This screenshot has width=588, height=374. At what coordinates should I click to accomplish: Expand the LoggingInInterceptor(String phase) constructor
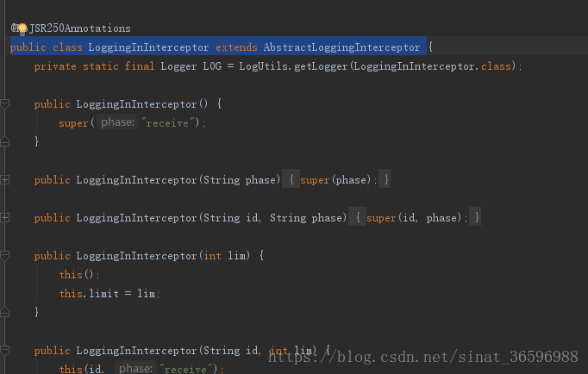click(x=4, y=180)
